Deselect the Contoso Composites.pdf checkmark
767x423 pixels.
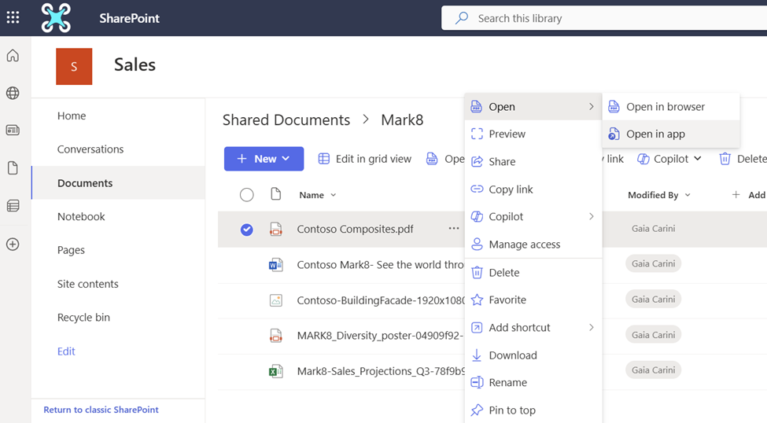tap(247, 229)
